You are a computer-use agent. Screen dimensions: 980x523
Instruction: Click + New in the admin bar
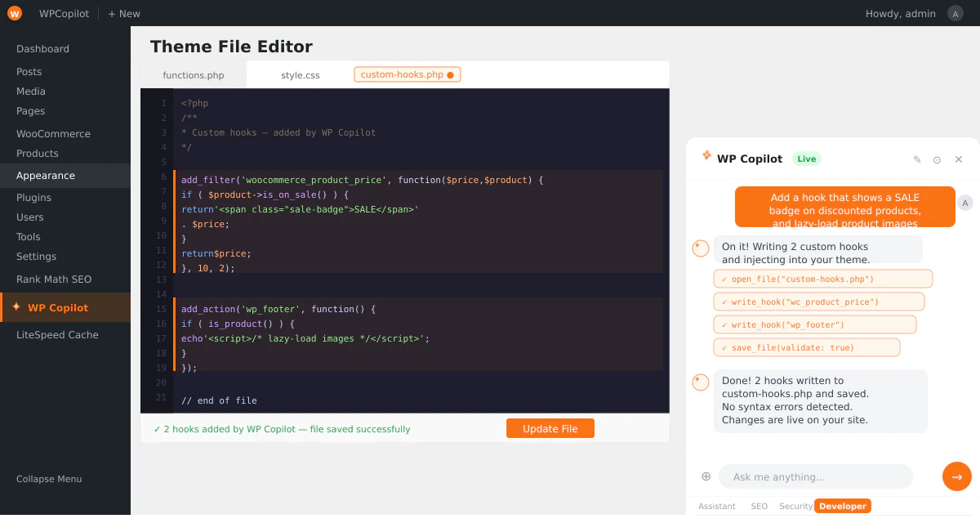pos(124,14)
